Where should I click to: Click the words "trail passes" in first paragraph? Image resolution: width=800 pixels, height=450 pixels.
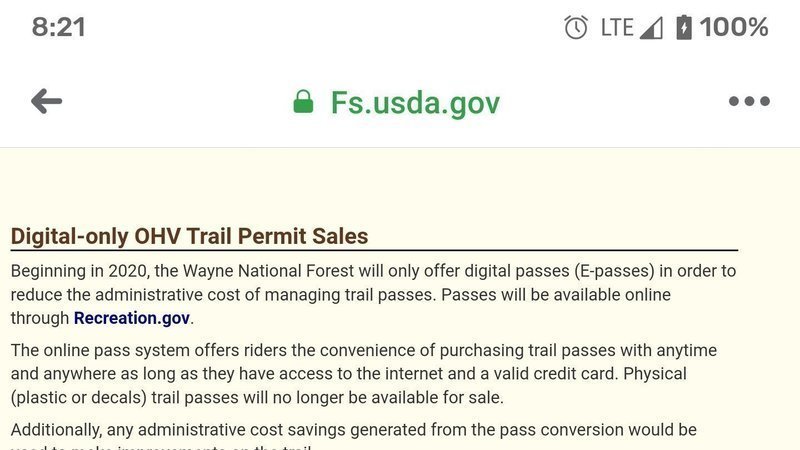click(386, 295)
